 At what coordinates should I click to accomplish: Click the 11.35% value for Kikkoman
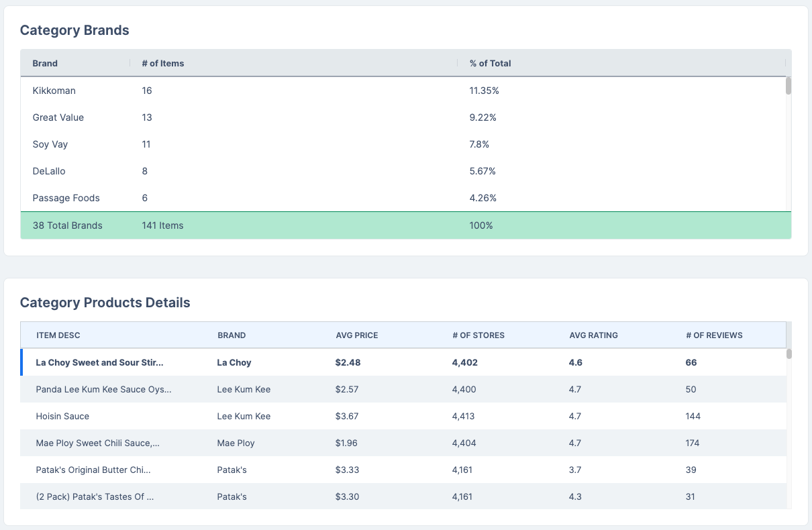(484, 91)
